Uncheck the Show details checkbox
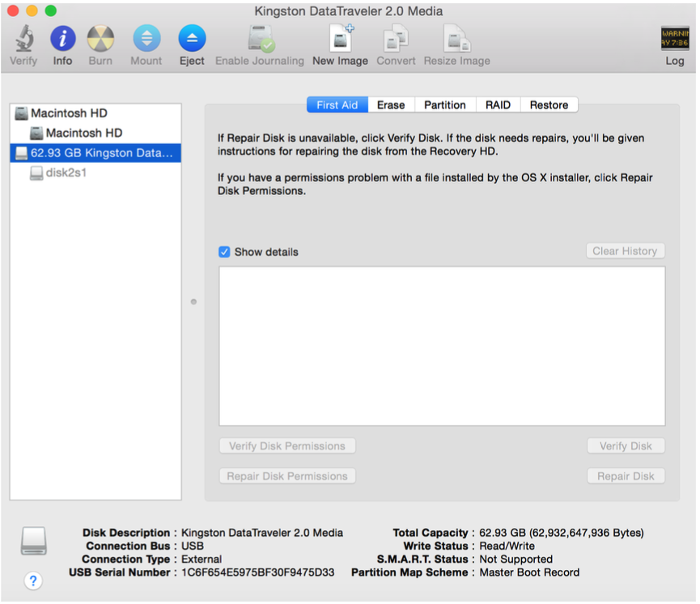 [x=224, y=252]
